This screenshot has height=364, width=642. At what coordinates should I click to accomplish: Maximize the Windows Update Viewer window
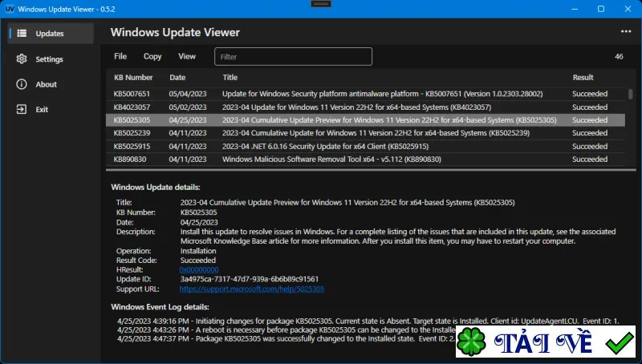click(600, 9)
